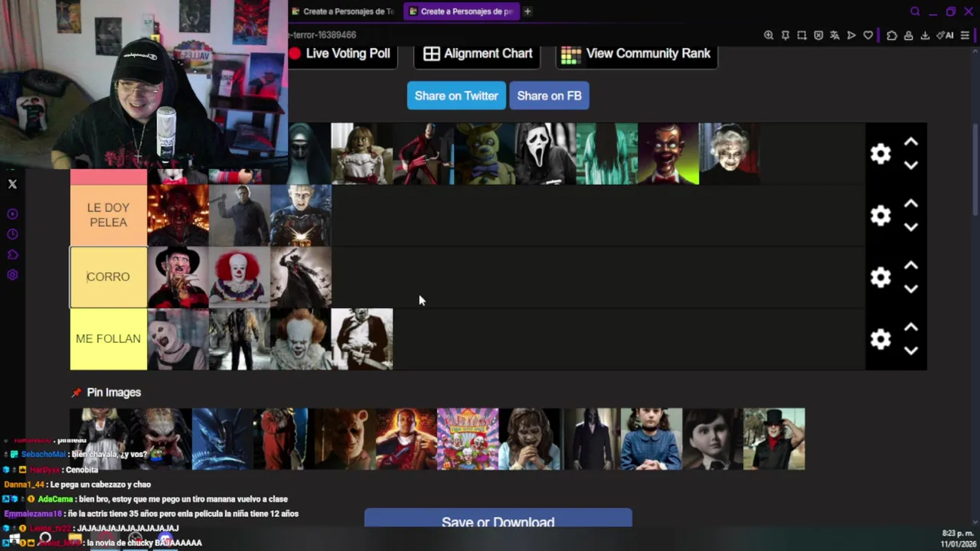Image resolution: width=980 pixels, height=551 pixels.
Task: Select the top-hat man image in pin area
Action: pos(774,439)
